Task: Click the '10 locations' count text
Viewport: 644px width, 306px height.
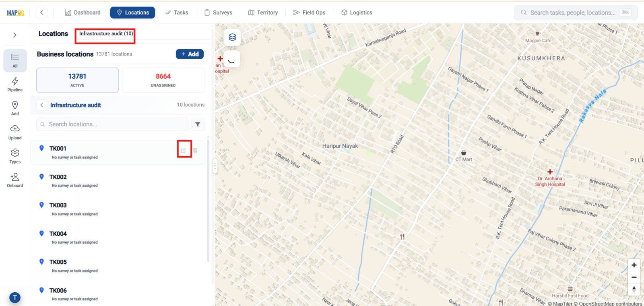Action: pyautogui.click(x=191, y=105)
